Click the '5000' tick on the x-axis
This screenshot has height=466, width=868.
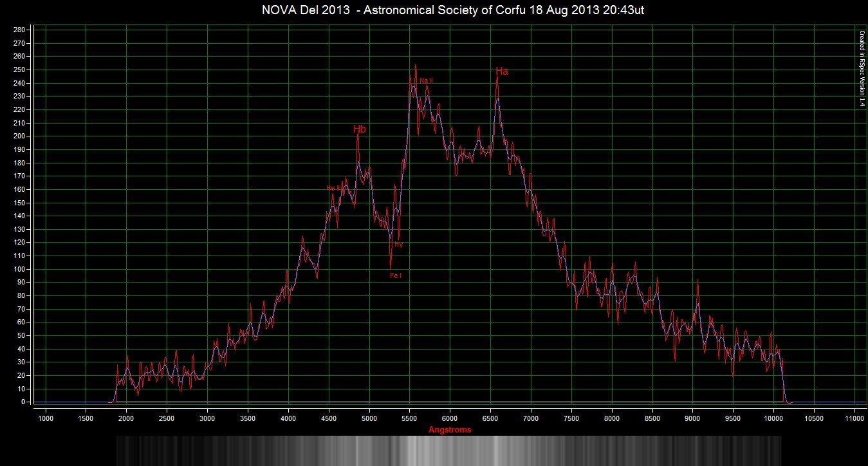[369, 418]
